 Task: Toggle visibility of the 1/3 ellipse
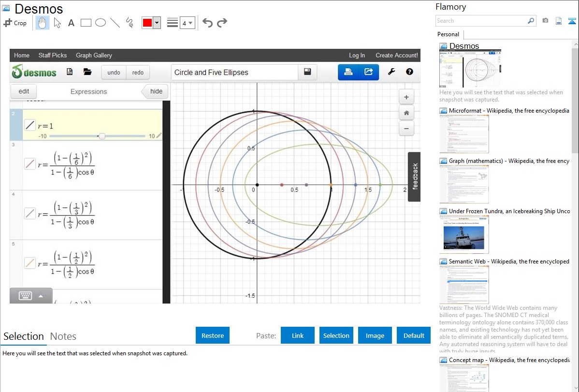click(x=30, y=213)
